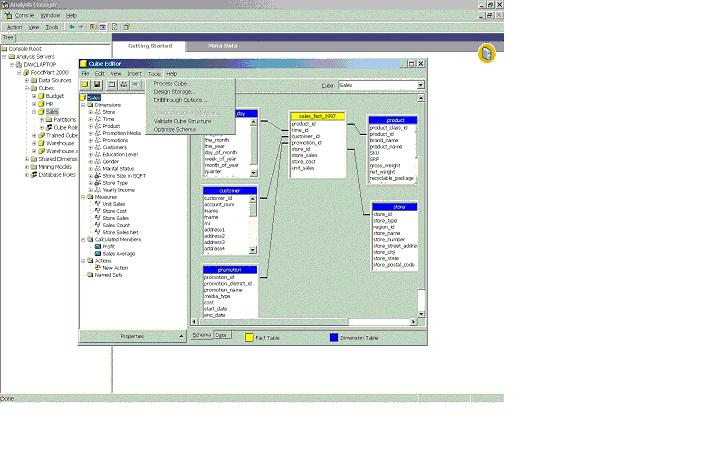
Task: Choose Validate Cube Structure from Tools menu
Action: tap(182, 121)
